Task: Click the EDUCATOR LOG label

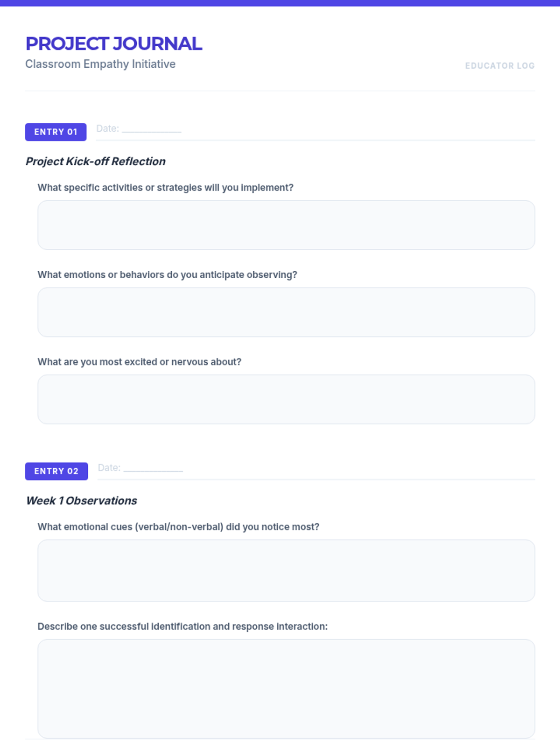Action: 500,66
